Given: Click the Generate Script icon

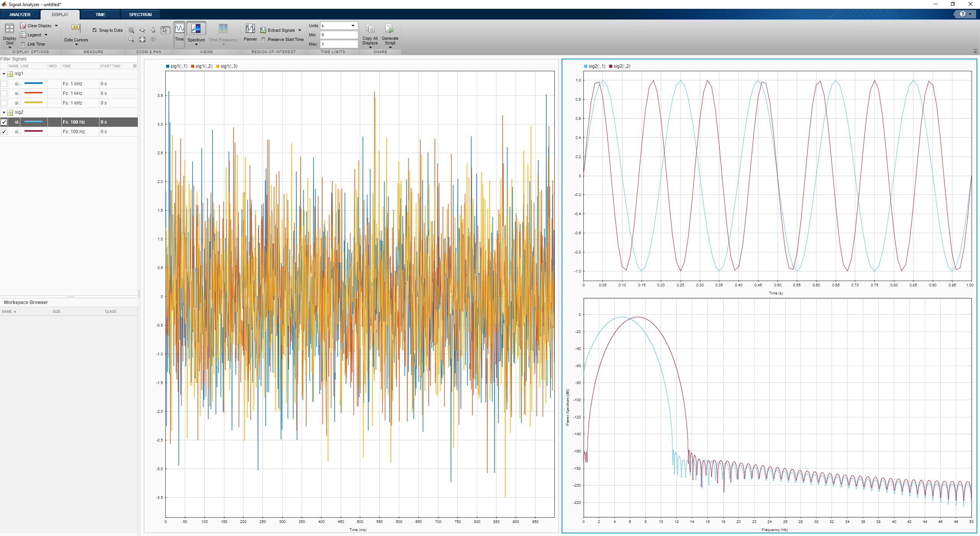Looking at the screenshot, I should 390,29.
